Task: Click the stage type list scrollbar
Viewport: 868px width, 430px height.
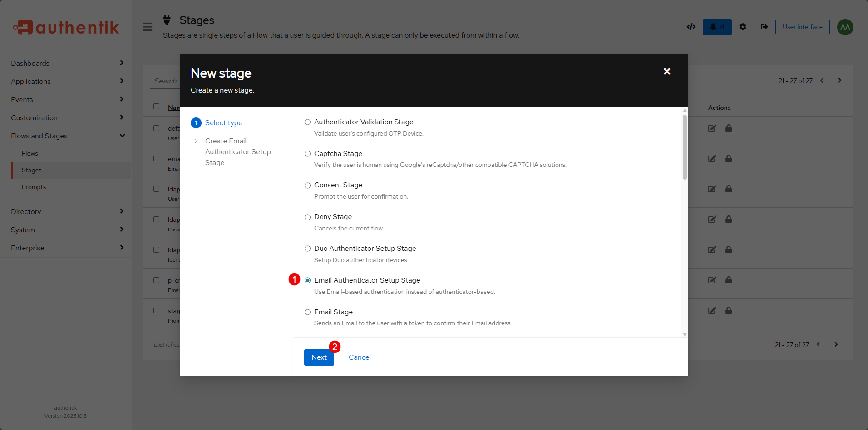Action: (685, 147)
